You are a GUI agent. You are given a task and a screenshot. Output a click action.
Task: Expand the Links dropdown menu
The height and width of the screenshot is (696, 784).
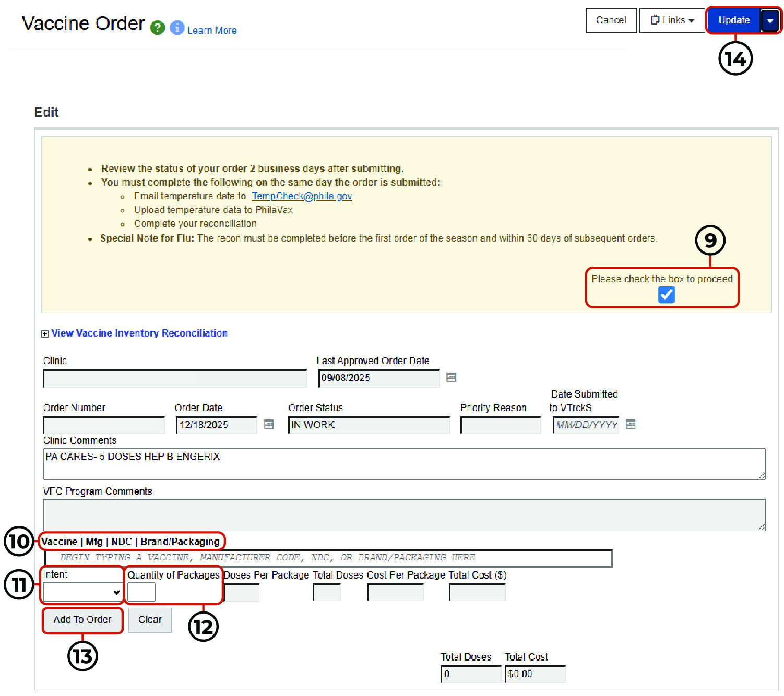pos(672,20)
